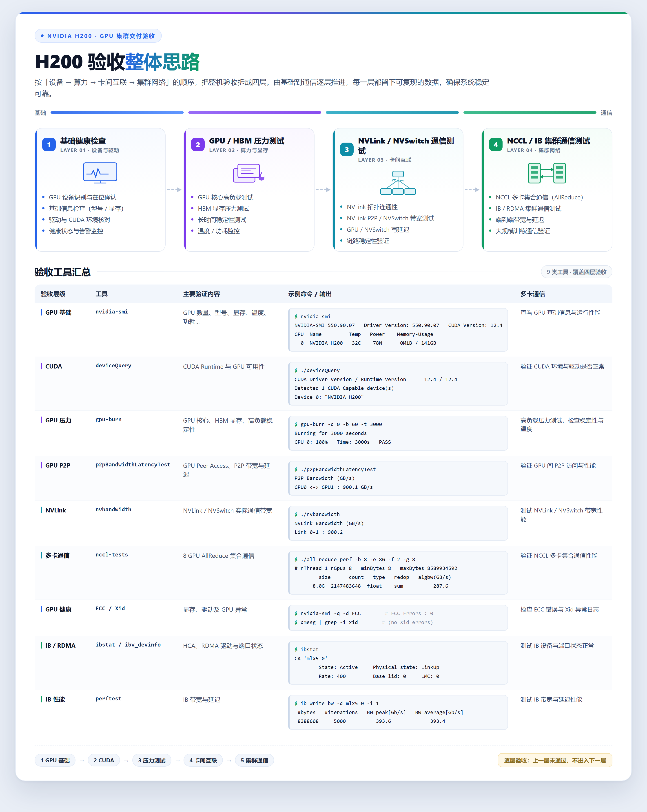Select the green number 4 badge
The height and width of the screenshot is (812, 647).
pyautogui.click(x=496, y=145)
